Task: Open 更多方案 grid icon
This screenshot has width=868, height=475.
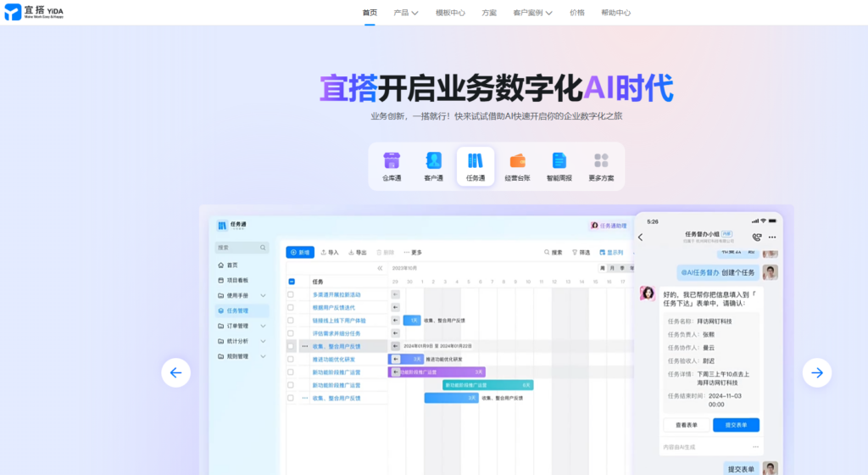Action: point(602,161)
